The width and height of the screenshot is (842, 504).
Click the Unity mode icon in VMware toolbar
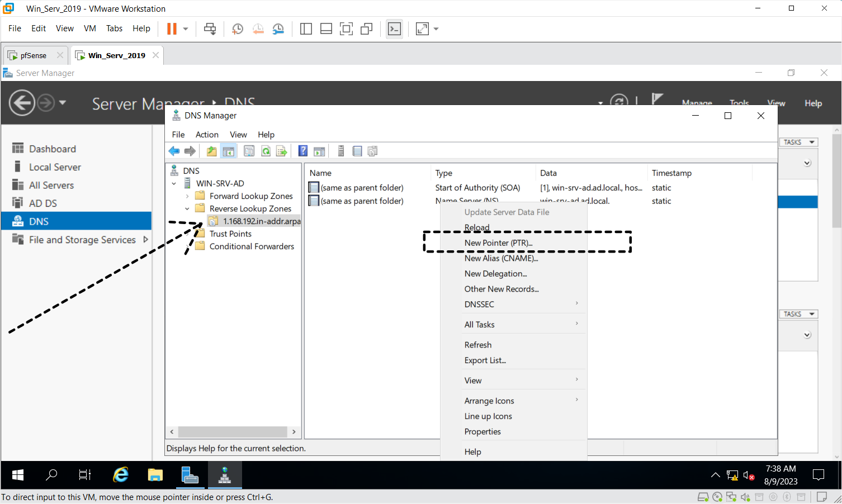pos(367,28)
